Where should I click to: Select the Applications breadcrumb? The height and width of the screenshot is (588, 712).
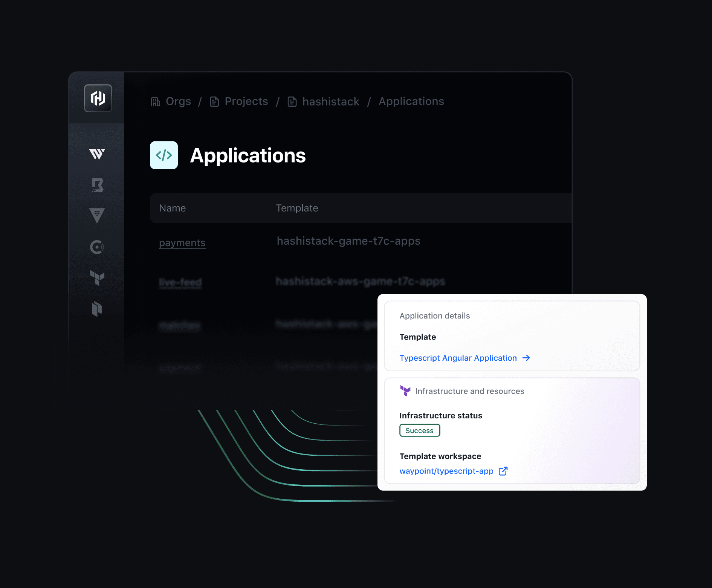411,101
